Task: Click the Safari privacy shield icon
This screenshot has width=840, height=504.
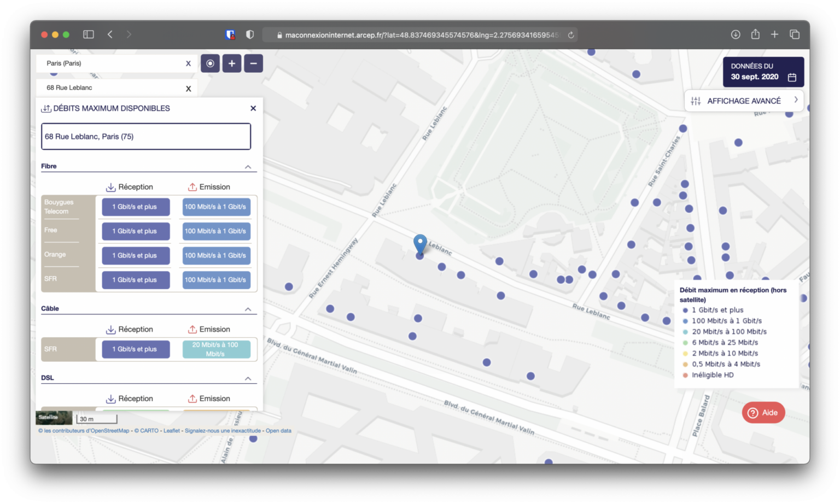Action: pos(250,34)
